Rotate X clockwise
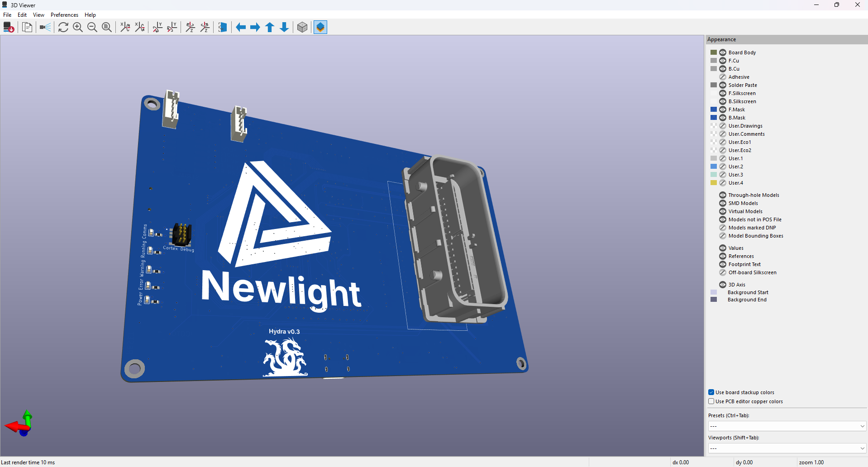The image size is (868, 467). pos(125,28)
